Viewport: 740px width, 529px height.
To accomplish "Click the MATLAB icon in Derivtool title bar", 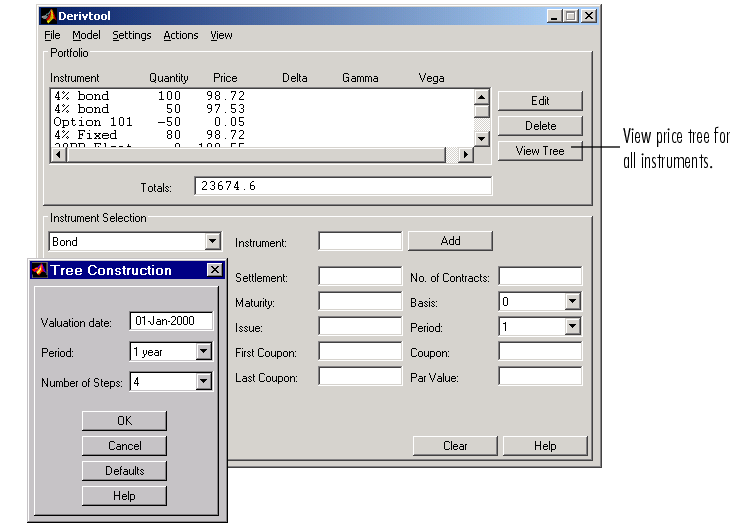I will (x=49, y=16).
